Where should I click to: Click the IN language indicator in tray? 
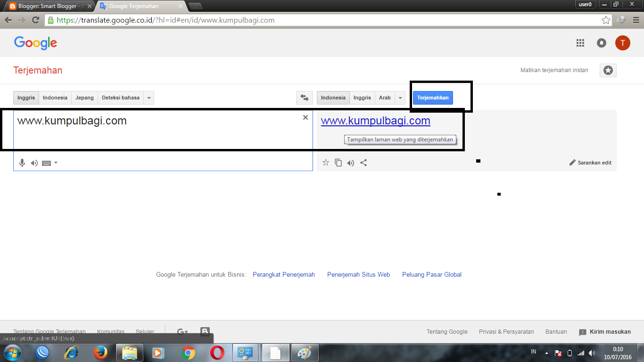[533, 352]
